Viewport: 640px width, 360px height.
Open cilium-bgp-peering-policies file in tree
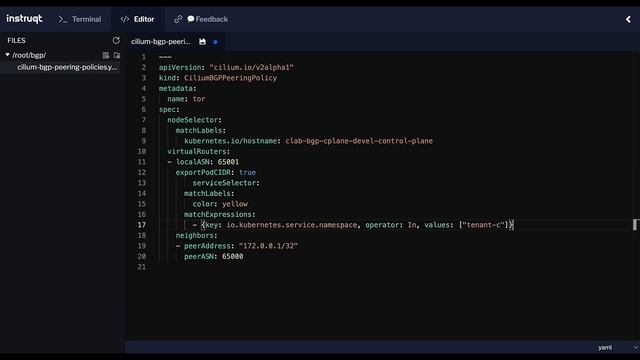[x=67, y=67]
